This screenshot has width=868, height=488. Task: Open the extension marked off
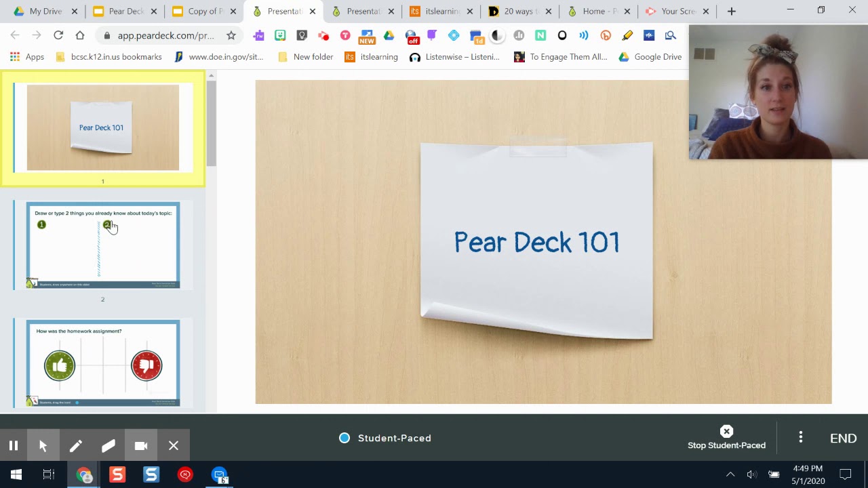tap(411, 37)
